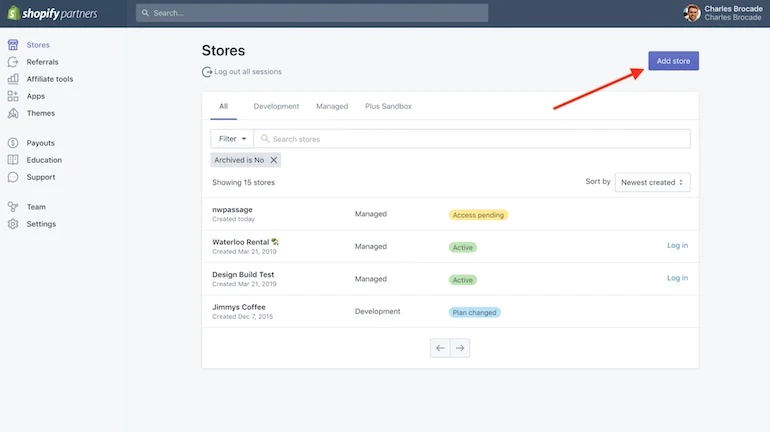Click the Sort by label
This screenshot has height=432, width=770.
point(598,182)
